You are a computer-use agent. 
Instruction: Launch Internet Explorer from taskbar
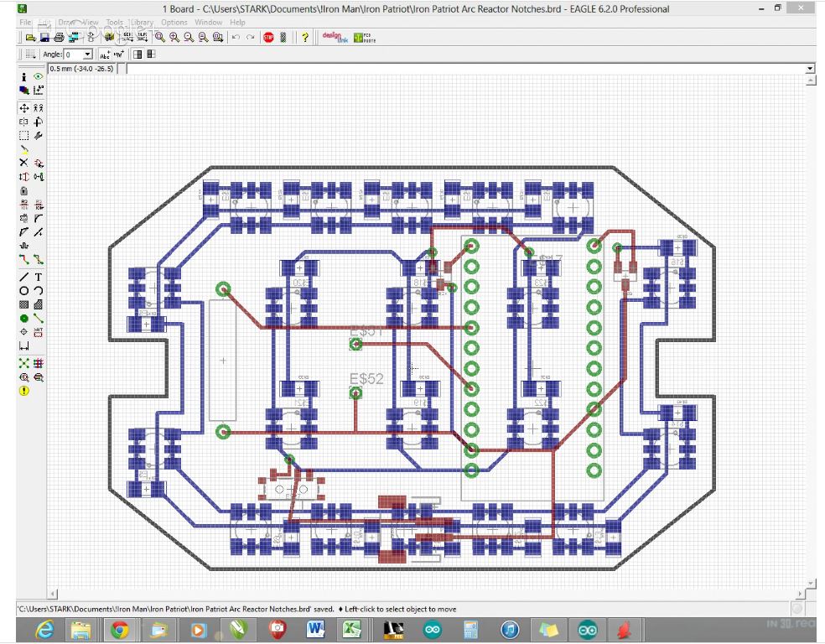[x=44, y=630]
